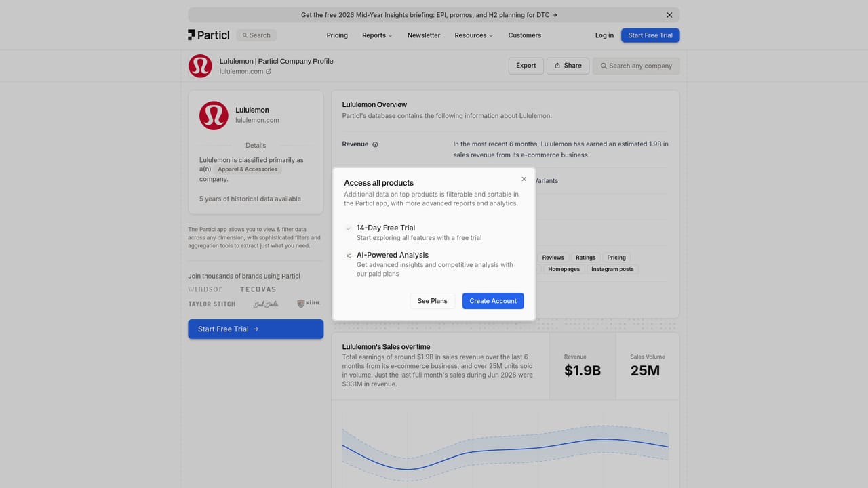Click the AI-Powered Analysis sparkle icon

(349, 256)
